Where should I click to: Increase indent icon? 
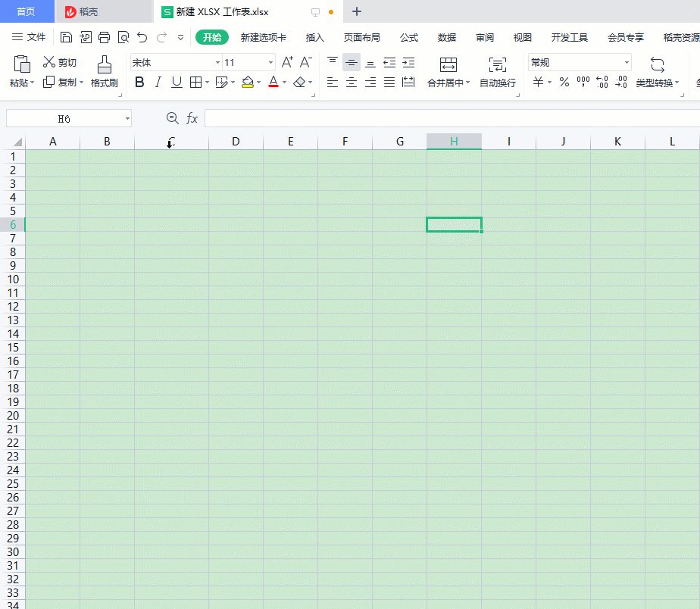[408, 63]
